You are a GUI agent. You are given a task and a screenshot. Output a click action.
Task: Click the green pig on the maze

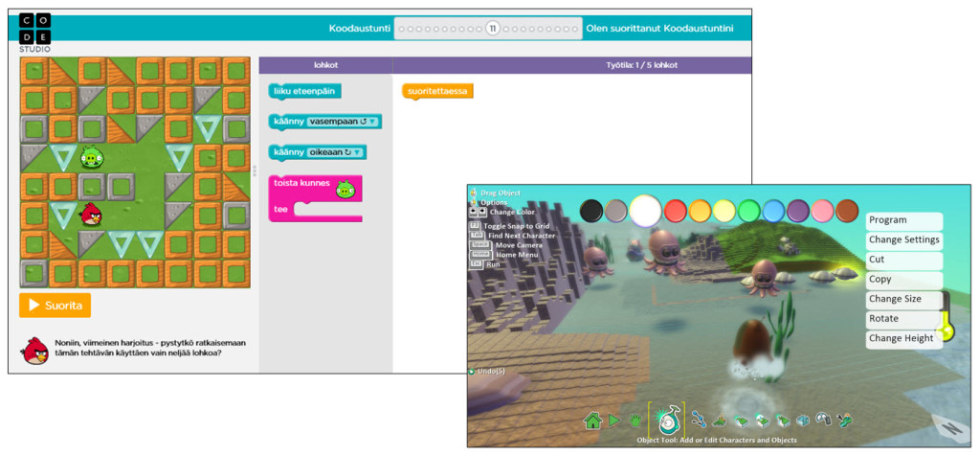92,158
